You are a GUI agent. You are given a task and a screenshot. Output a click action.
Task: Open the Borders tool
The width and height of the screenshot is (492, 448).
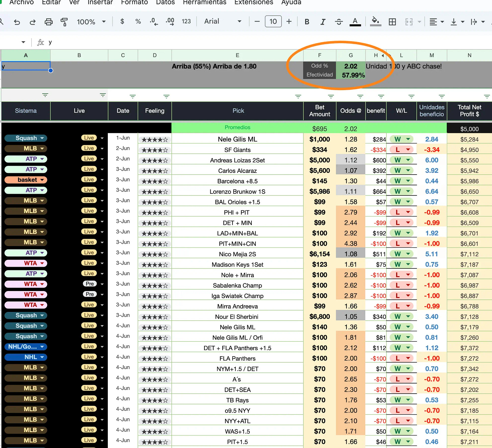pos(392,22)
